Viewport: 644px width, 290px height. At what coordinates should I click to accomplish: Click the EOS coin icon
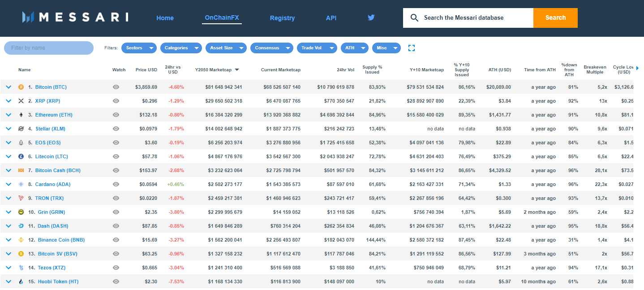[x=21, y=143]
